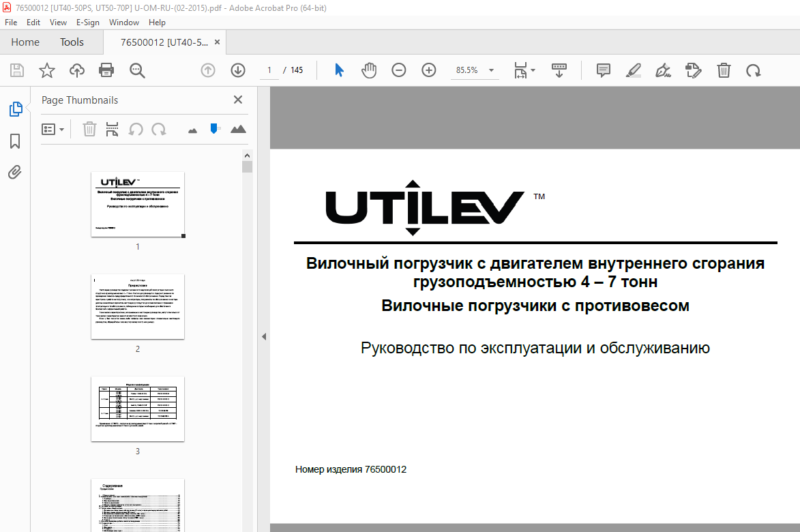Select page 1 thumbnail

pos(138,204)
